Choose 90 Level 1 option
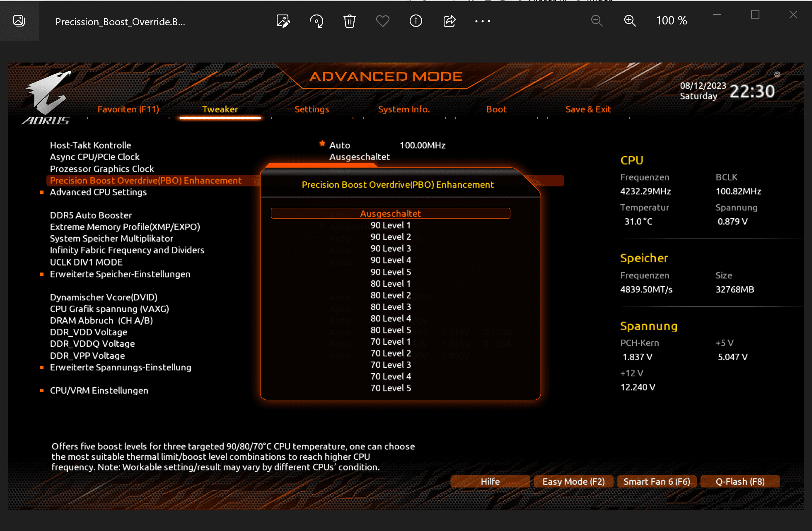Screen dimensions: 812x531 (391, 225)
